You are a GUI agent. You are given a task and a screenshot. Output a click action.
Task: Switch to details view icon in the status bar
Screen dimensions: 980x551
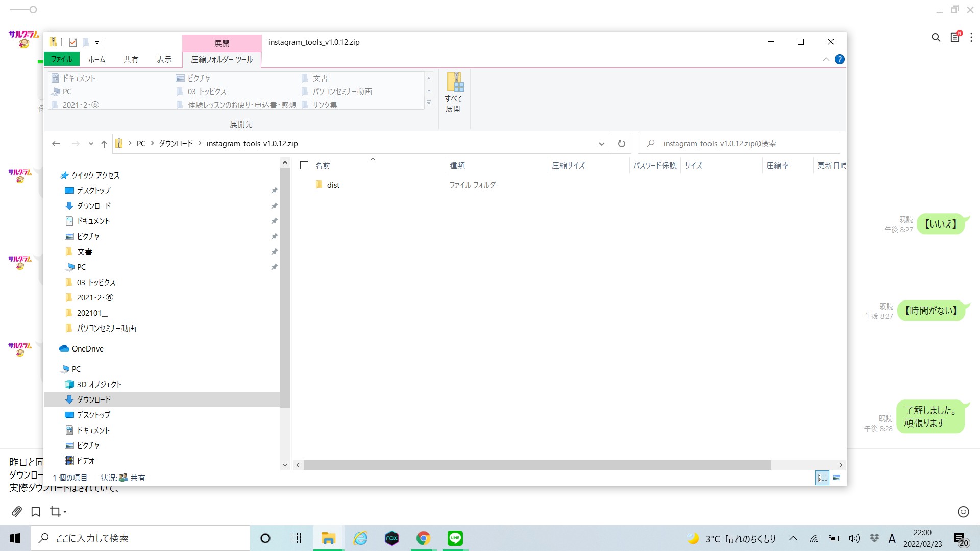pos(822,478)
